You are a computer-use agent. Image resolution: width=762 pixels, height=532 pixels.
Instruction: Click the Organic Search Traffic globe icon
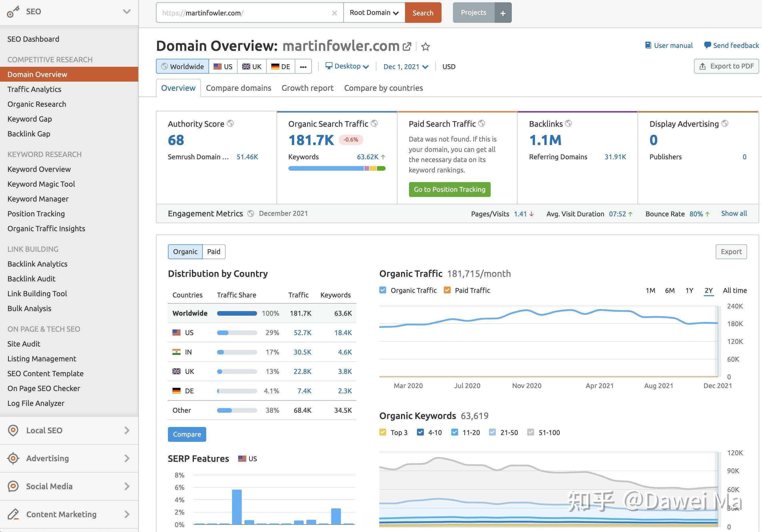(374, 124)
